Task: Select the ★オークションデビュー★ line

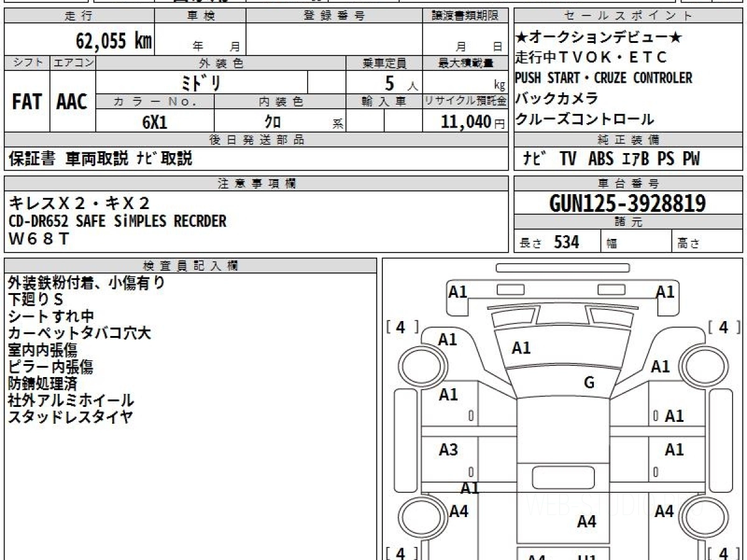Action: (x=599, y=38)
